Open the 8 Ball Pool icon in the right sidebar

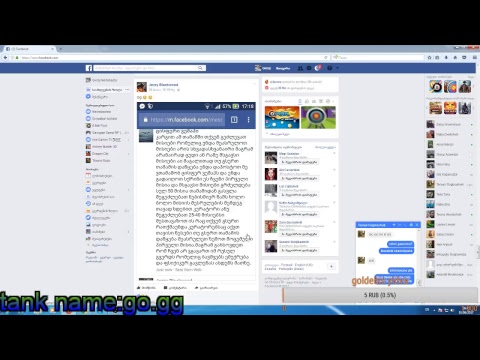tap(435, 87)
